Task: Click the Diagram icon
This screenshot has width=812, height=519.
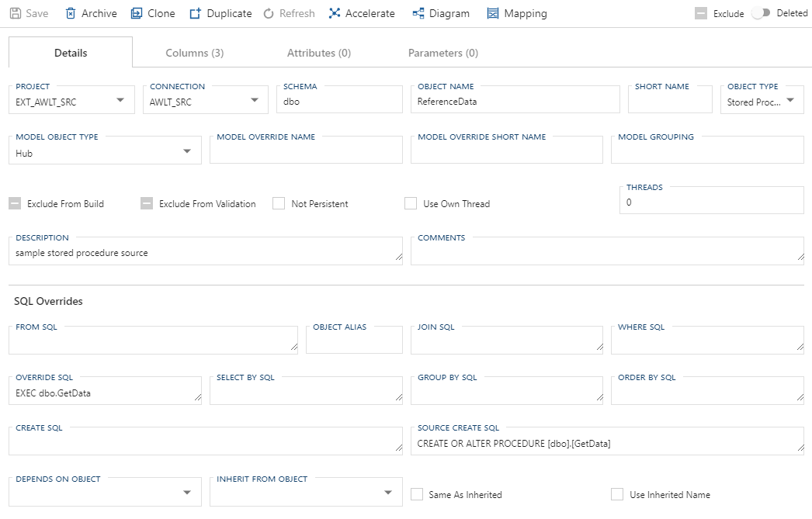Action: pos(418,13)
